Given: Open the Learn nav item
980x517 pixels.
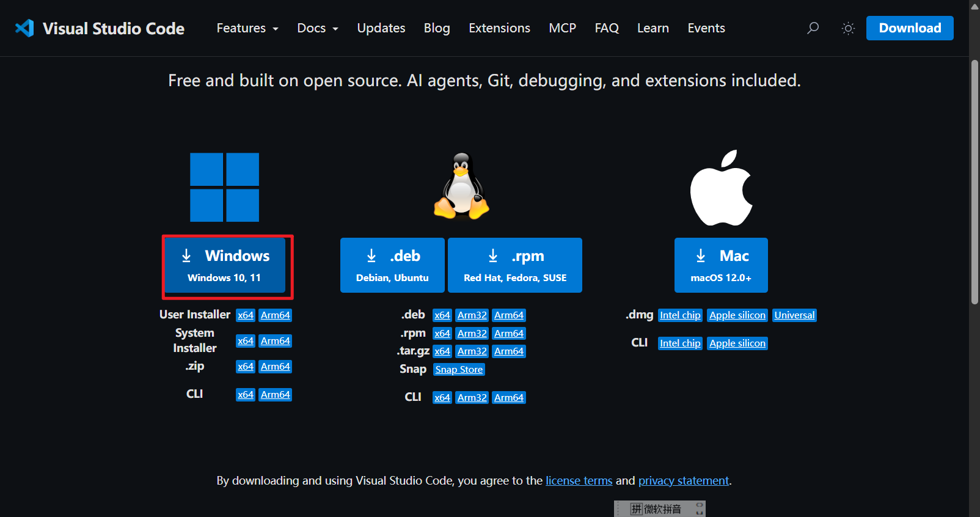Looking at the screenshot, I should pos(653,28).
